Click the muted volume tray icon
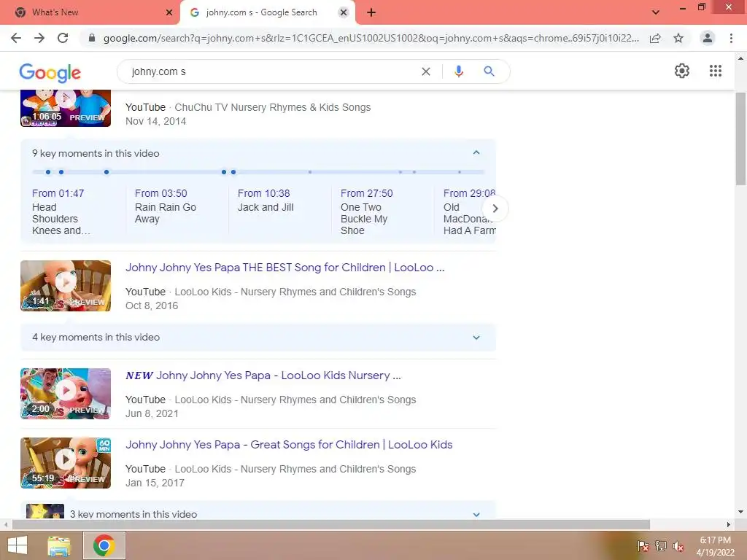Image resolution: width=747 pixels, height=560 pixels. (x=678, y=546)
